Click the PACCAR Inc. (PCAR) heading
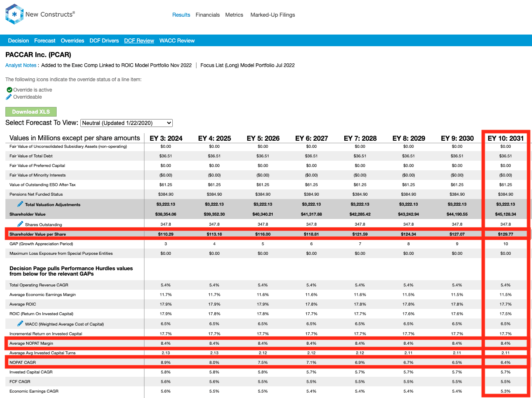This screenshot has width=532, height=398. point(38,55)
